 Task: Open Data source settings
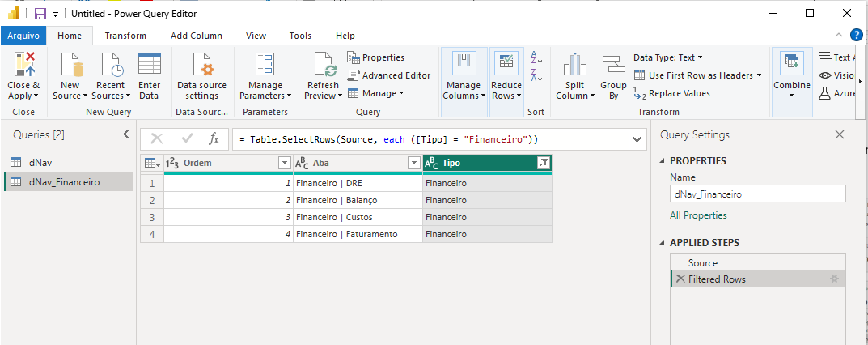(202, 66)
